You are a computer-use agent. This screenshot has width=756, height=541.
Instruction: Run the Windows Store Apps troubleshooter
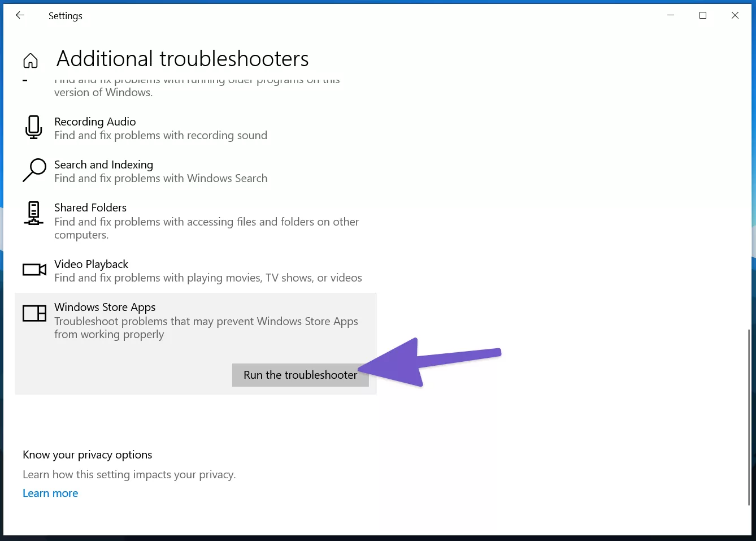[x=301, y=375]
